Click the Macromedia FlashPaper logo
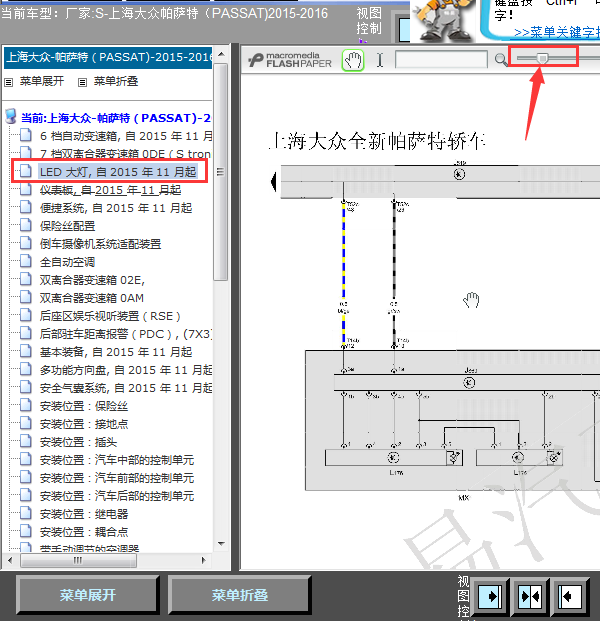Viewport: 600px width, 621px height. point(290,60)
